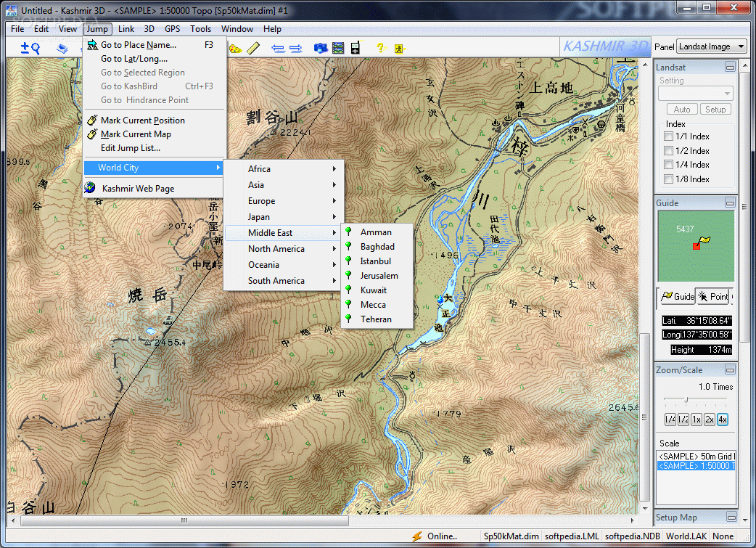Expand the Oceania city submenu
Viewport: 756px width, 548px height.
284,264
